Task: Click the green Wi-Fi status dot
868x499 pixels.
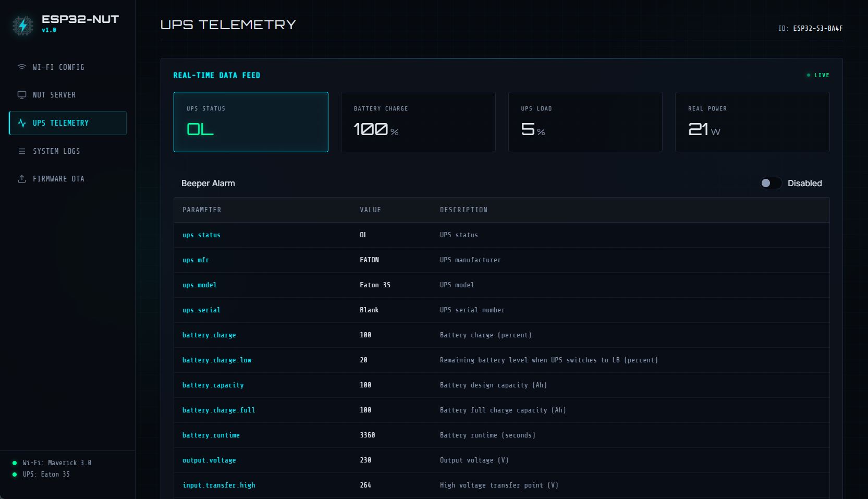Action: [15, 463]
